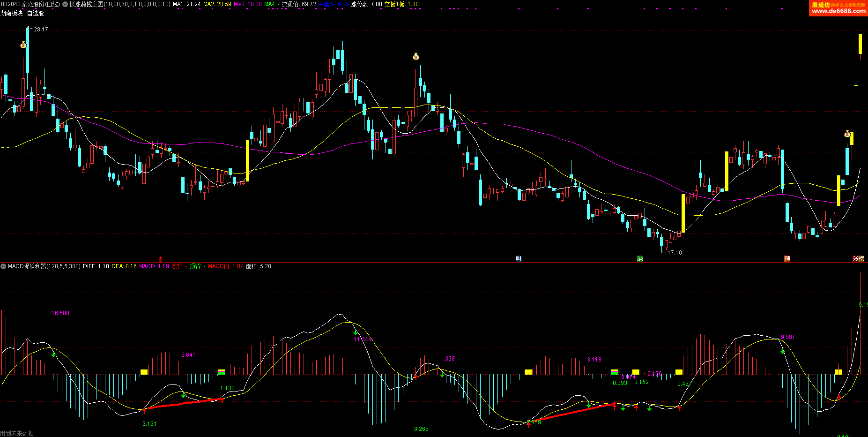Click the red 涨榜 marker
This screenshot has width=868, height=437.
pos(858,259)
